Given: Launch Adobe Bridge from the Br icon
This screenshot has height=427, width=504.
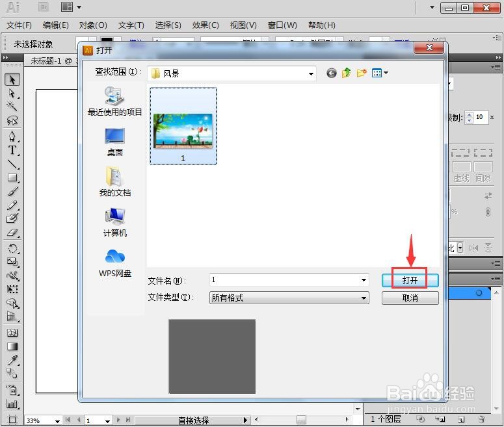Looking at the screenshot, I should pos(44,7).
